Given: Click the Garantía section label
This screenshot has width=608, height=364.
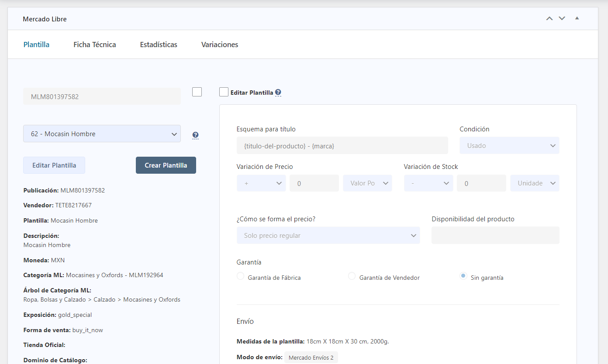Looking at the screenshot, I should [249, 262].
